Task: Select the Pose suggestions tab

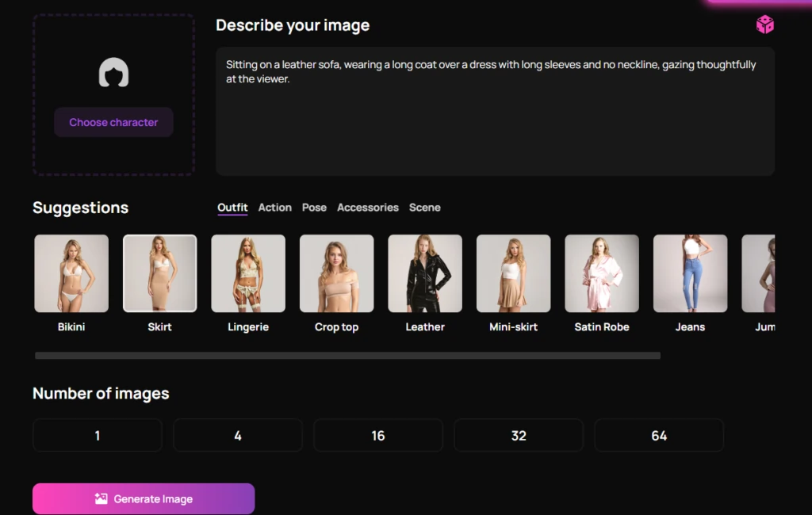Action: tap(314, 208)
